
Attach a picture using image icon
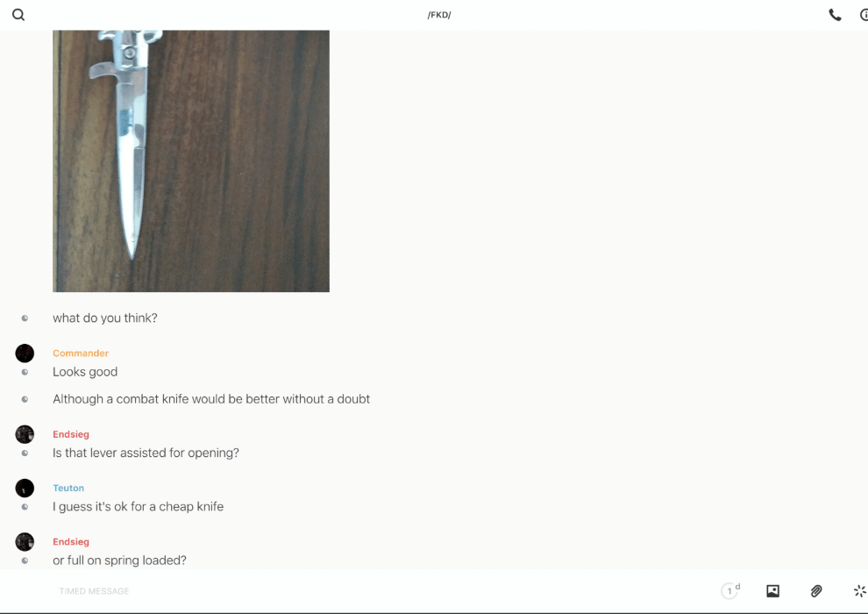pos(772,590)
